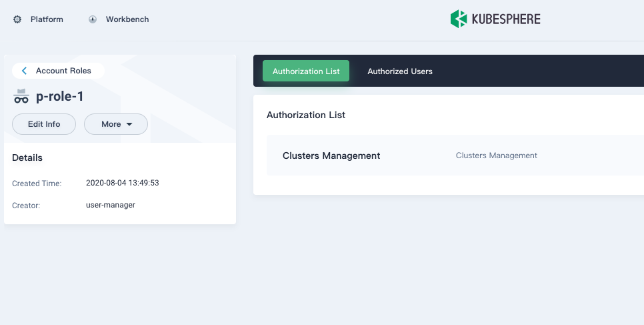Click the Workbench dashboard icon

click(93, 19)
